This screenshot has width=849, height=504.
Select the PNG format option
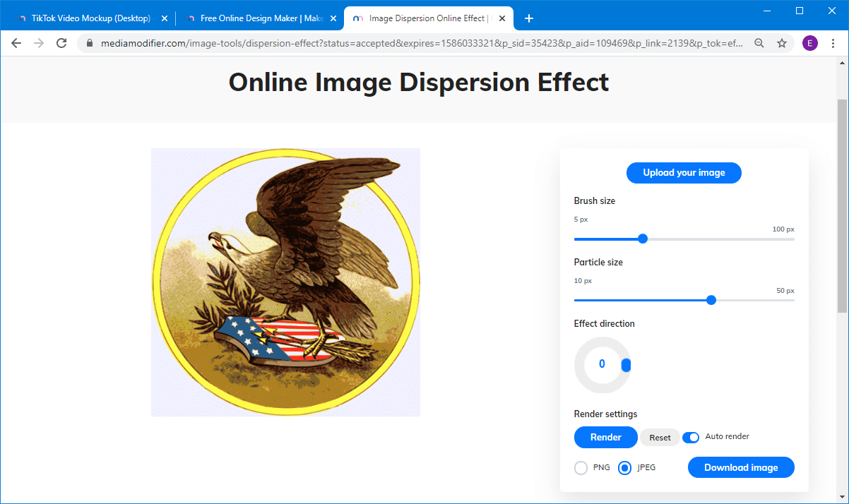(x=581, y=468)
